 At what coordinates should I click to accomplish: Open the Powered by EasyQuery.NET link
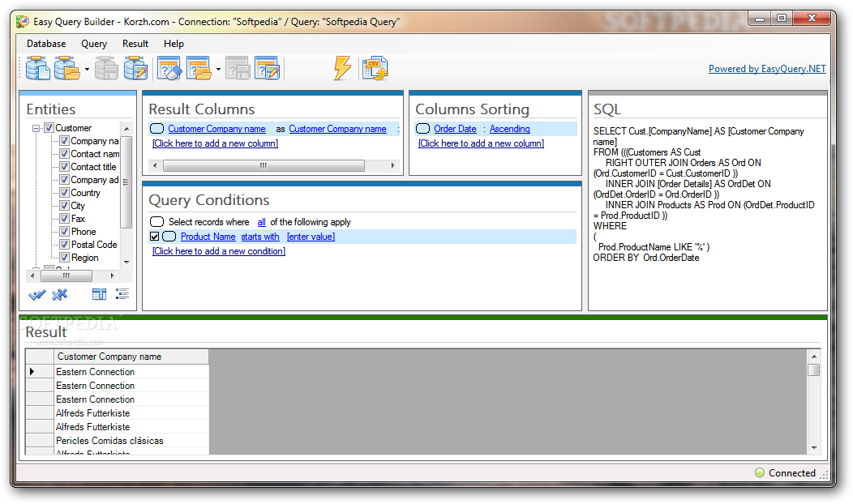(x=767, y=69)
